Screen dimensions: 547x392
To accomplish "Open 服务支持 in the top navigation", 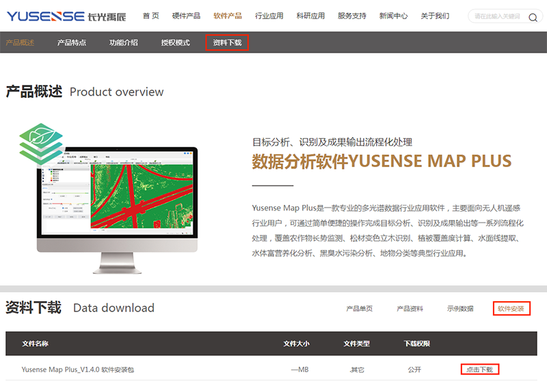I will 352,16.
